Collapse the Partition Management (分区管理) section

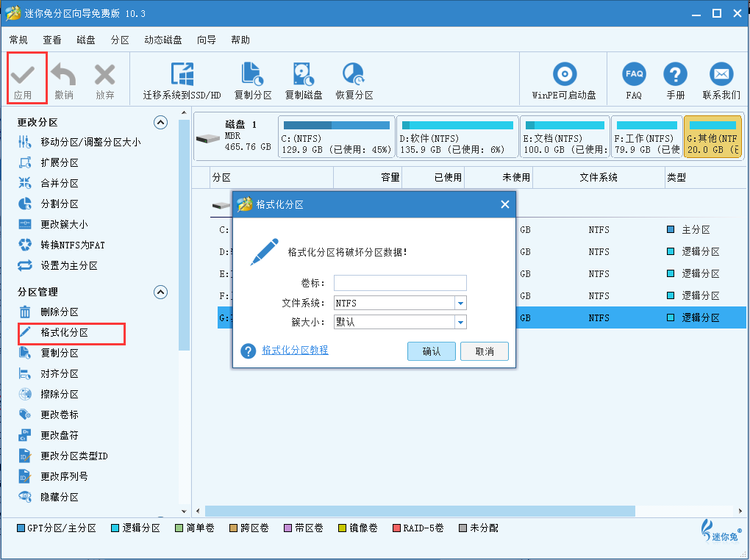point(160,292)
